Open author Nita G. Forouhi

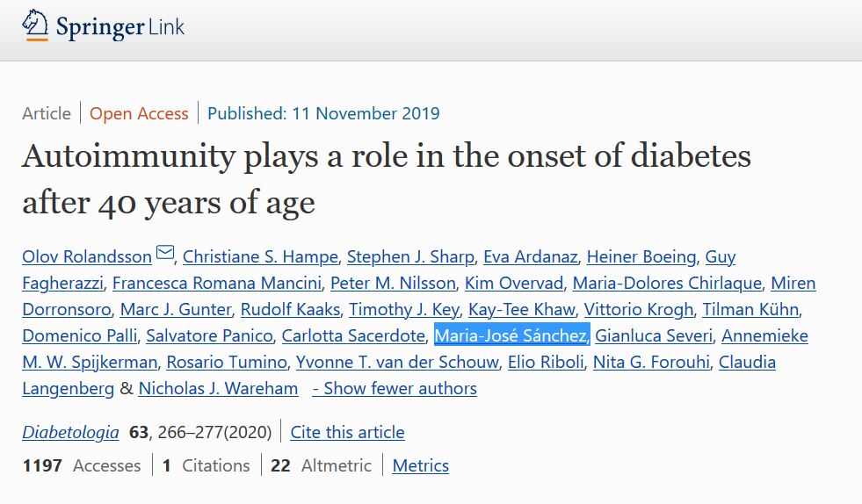coord(651,363)
